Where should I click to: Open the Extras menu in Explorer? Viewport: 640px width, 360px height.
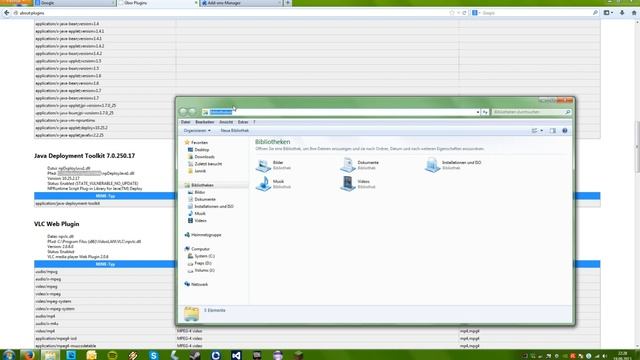243,122
